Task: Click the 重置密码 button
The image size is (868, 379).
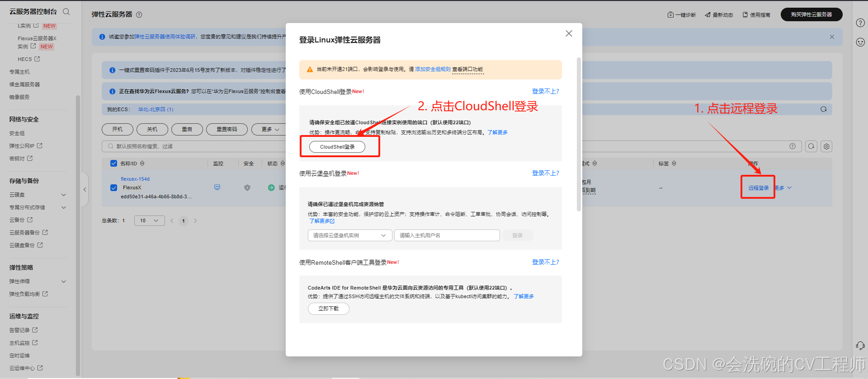Action: click(227, 129)
